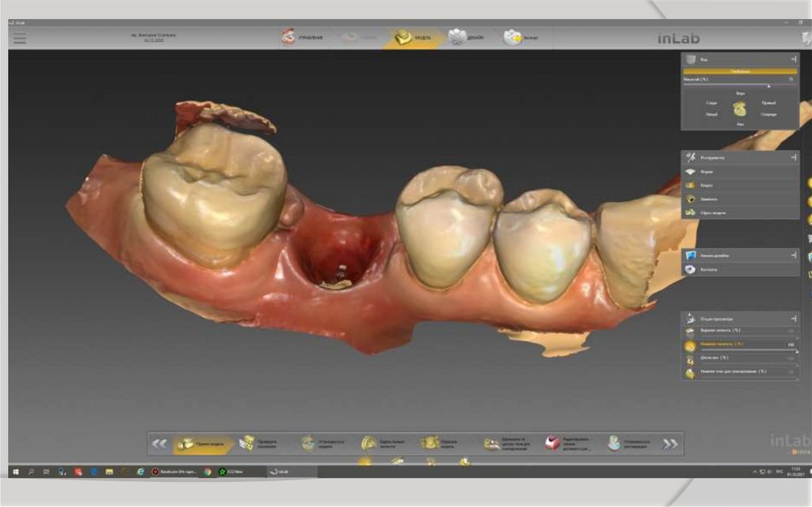Set the view to Спереди (Front)

(768, 114)
